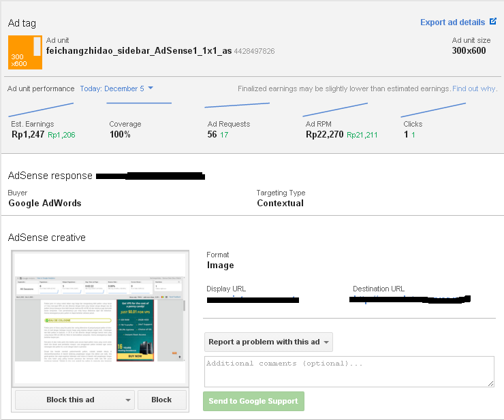Image resolution: width=504 pixels, height=420 pixels.
Task: Click the Est. Earnings sparkline chart
Action: (41, 109)
